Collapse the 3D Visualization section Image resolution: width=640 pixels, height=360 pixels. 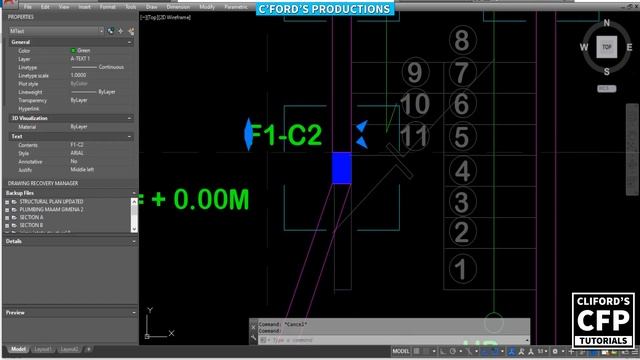[129, 118]
